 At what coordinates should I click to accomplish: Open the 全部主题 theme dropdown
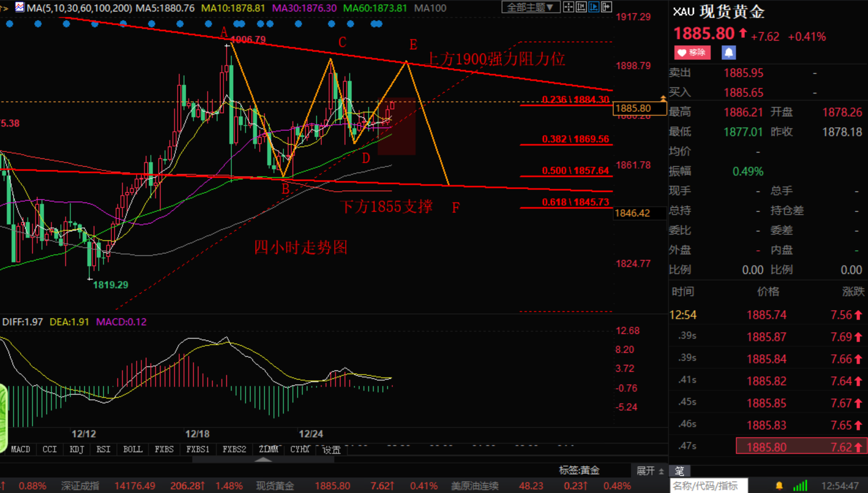[530, 7]
